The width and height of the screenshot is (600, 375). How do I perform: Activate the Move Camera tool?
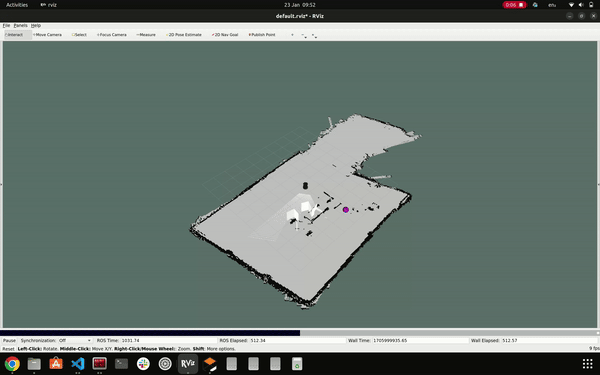pyautogui.click(x=47, y=35)
